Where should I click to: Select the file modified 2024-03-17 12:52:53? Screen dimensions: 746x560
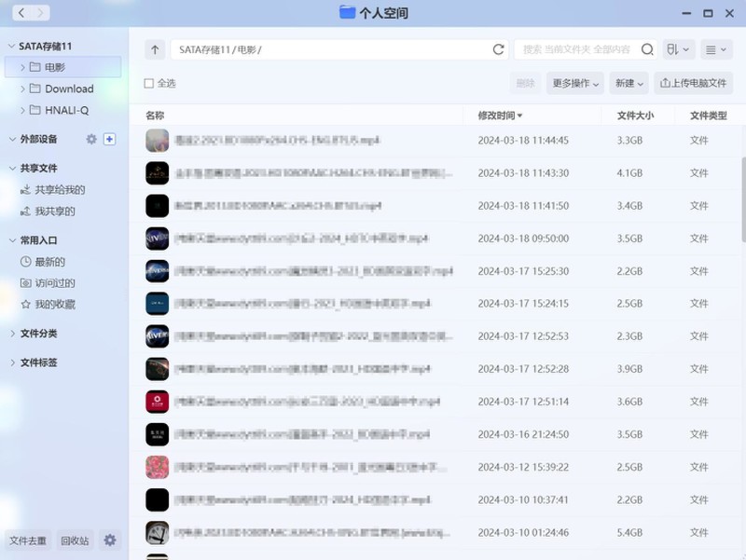[435, 336]
